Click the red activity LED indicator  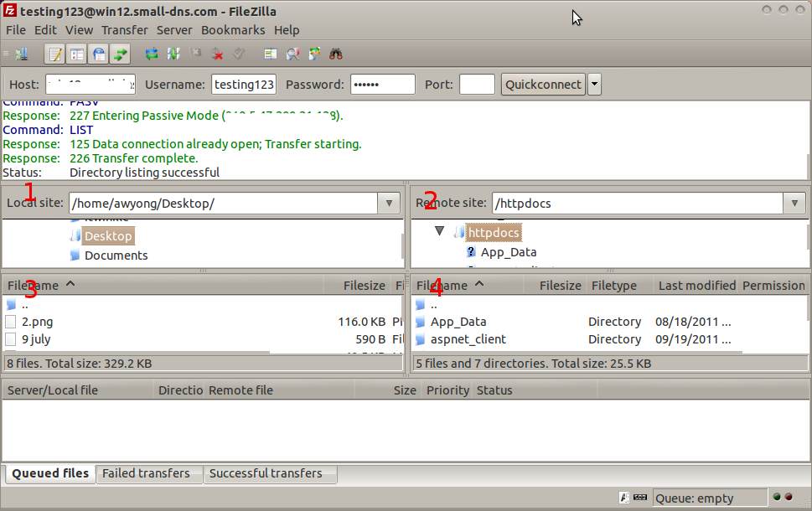point(789,497)
